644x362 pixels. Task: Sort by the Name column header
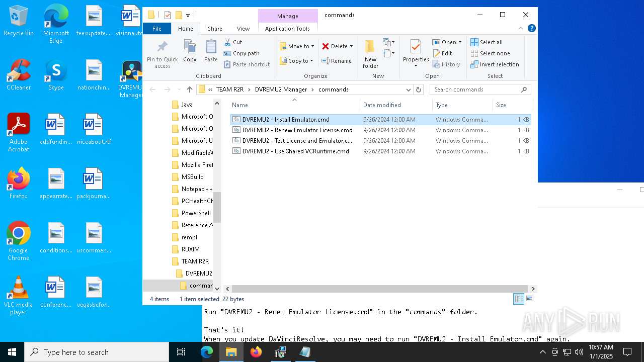pos(295,105)
